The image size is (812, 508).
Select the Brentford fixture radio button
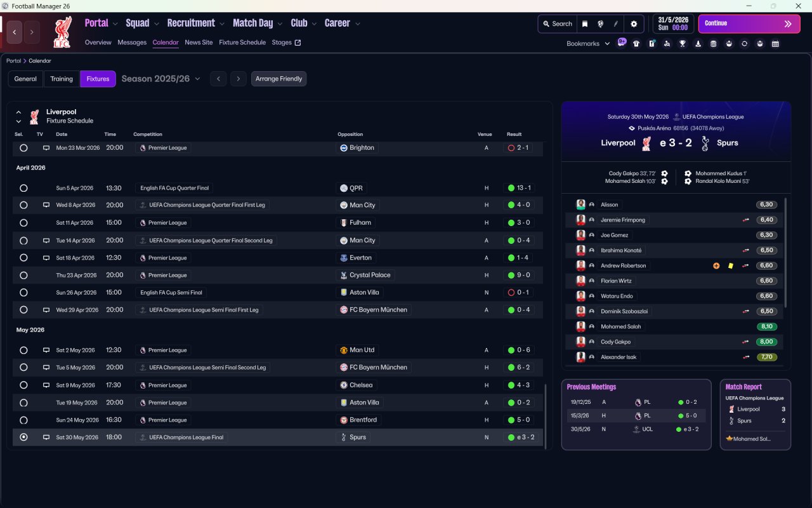(x=23, y=420)
